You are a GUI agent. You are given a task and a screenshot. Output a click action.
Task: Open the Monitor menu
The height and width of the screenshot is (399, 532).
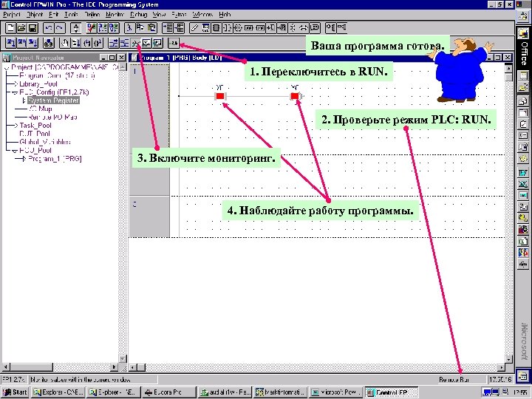pos(115,15)
